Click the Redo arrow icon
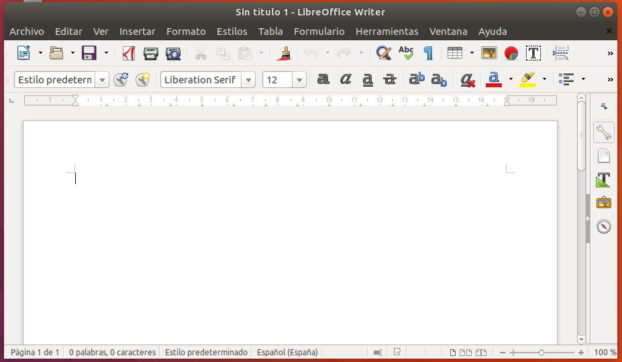 (344, 53)
